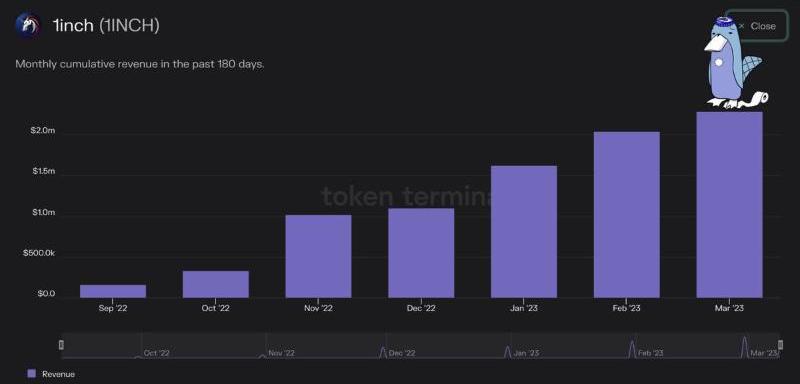This screenshot has width=800, height=384.
Task: Click Feb '23 peak in range navigator
Action: 632,348
